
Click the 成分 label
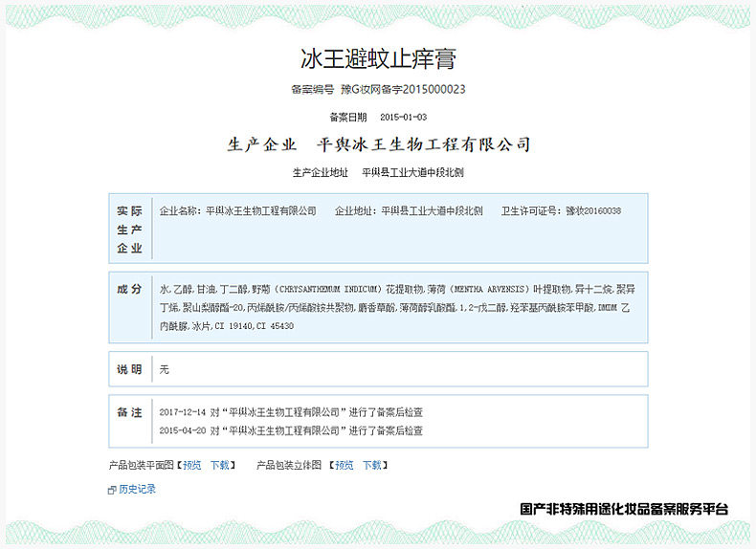point(130,289)
